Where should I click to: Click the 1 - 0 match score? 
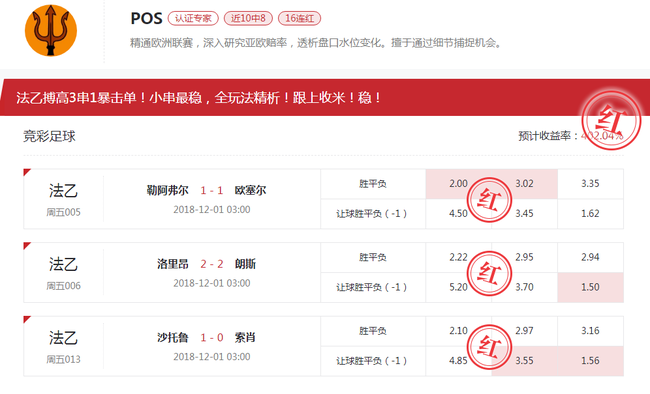tap(211, 338)
